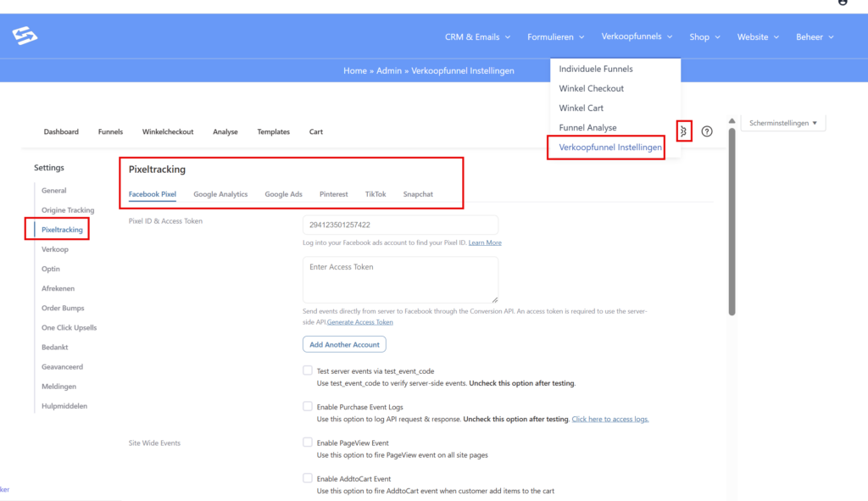Click the scrollbar up arrow
Viewport: 868px width, 501px height.
[732, 122]
